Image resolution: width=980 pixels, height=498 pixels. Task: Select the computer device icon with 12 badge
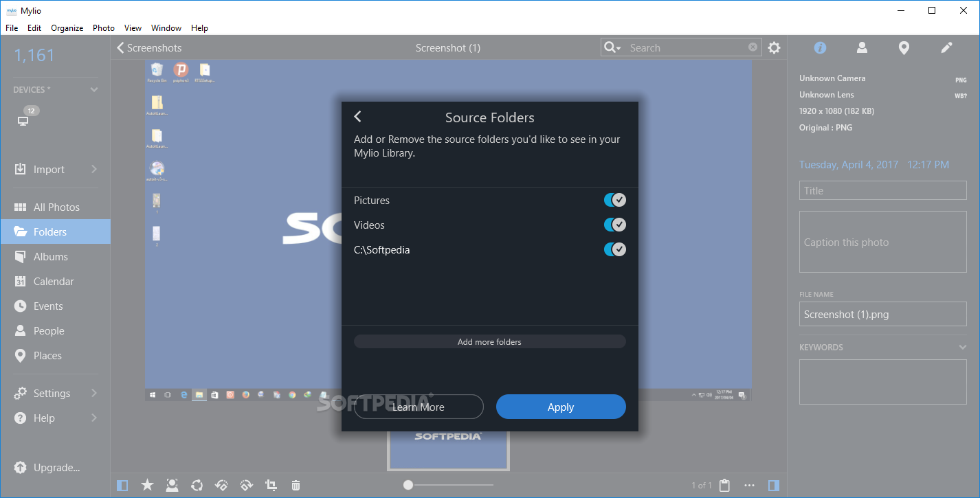click(23, 120)
